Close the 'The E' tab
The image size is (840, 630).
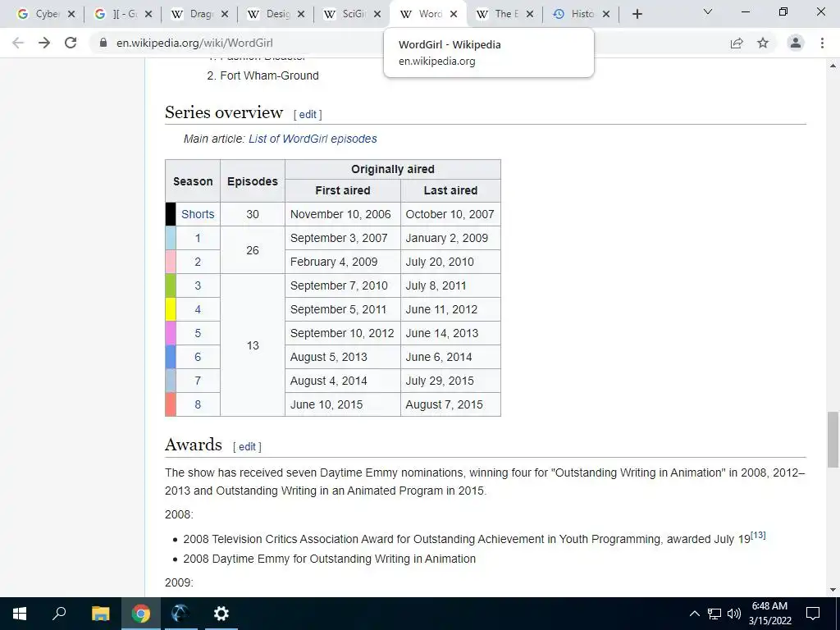[530, 14]
